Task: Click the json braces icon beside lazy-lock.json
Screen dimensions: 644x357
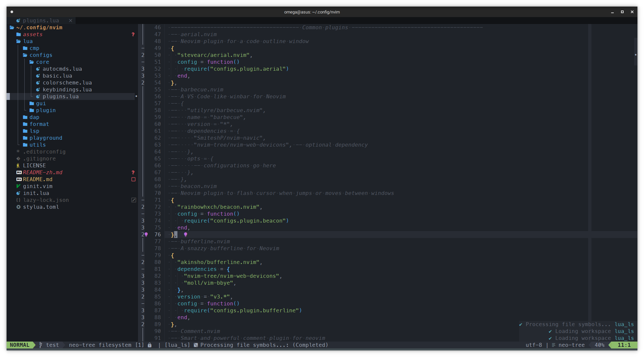Action: click(x=18, y=200)
